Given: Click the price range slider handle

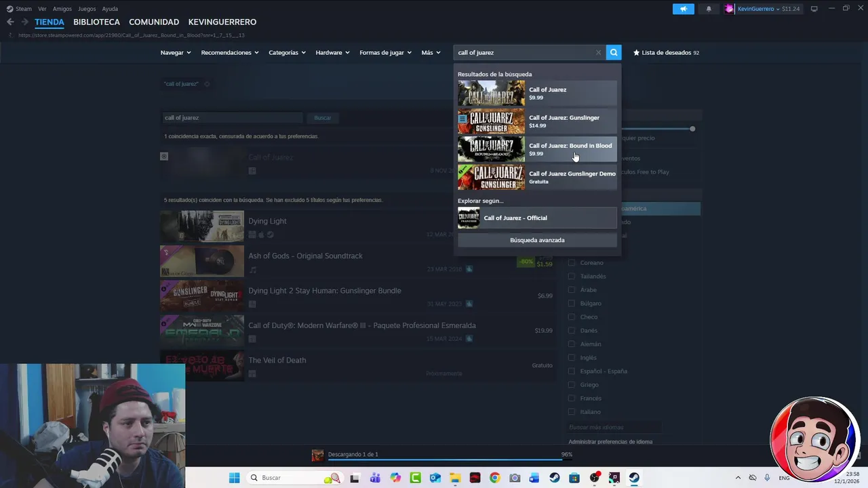Looking at the screenshot, I should coord(692,129).
